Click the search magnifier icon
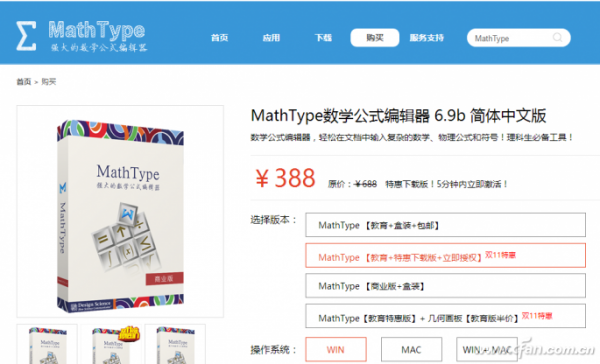600x364 pixels. pyautogui.click(x=558, y=38)
